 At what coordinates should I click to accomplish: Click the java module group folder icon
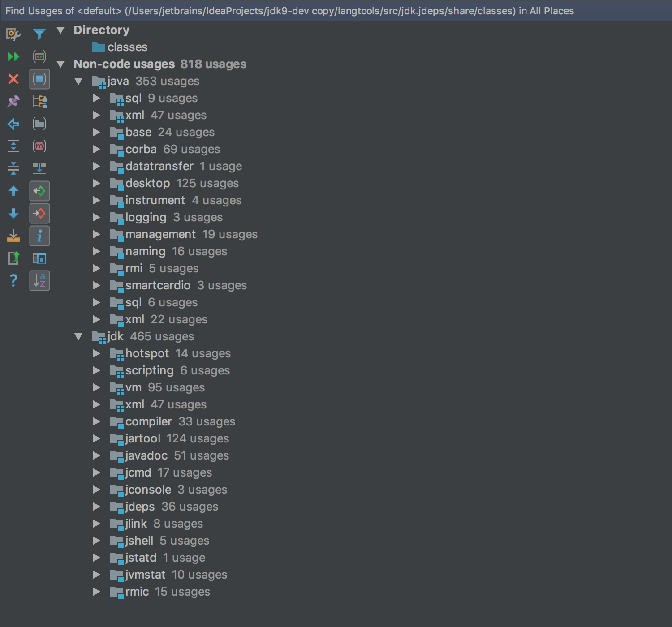[x=99, y=82]
